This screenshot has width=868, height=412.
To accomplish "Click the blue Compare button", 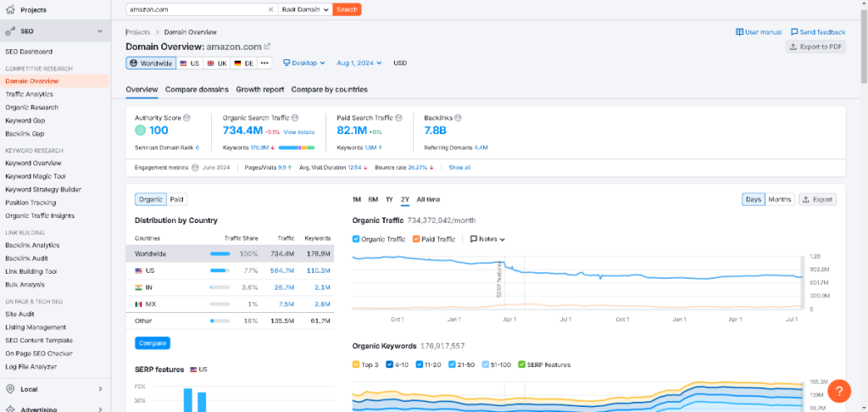I will point(152,343).
